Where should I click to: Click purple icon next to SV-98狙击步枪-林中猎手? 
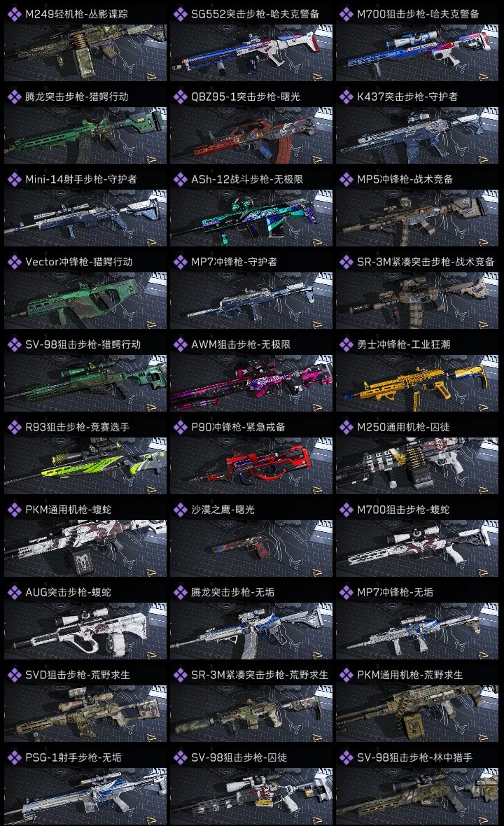click(x=346, y=757)
